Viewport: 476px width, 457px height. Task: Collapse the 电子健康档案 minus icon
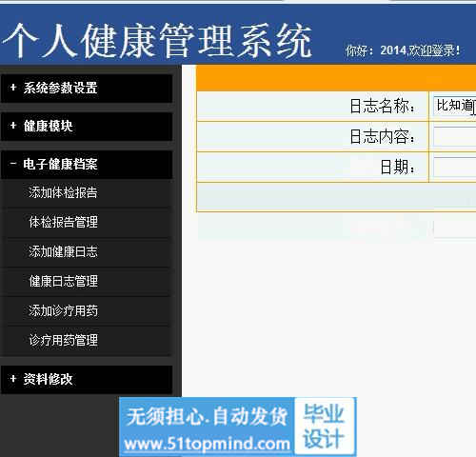(x=13, y=164)
